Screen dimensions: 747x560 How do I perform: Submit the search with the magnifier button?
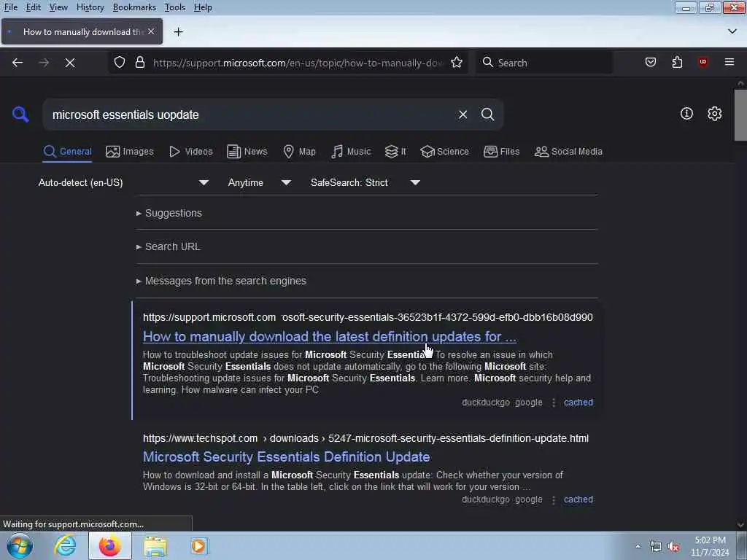[488, 114]
